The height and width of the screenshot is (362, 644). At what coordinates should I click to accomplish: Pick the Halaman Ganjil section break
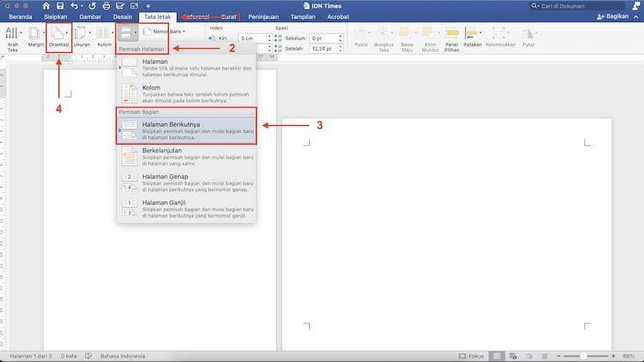(186, 208)
